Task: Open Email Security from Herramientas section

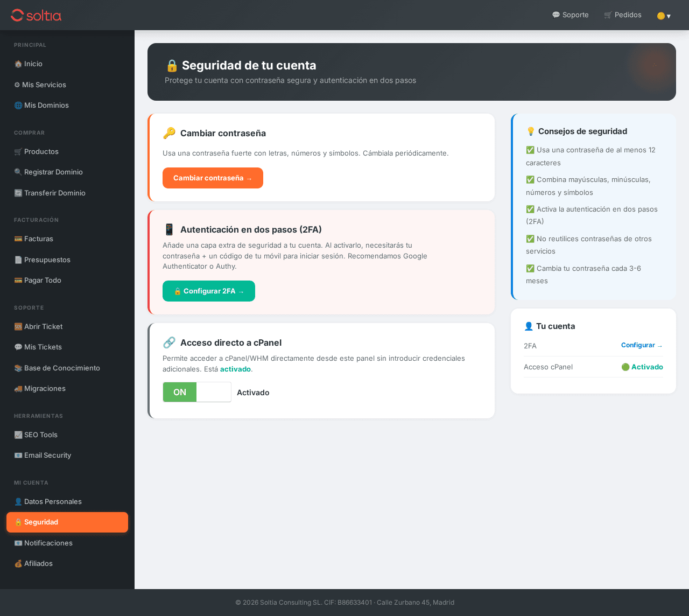Action: click(x=43, y=455)
